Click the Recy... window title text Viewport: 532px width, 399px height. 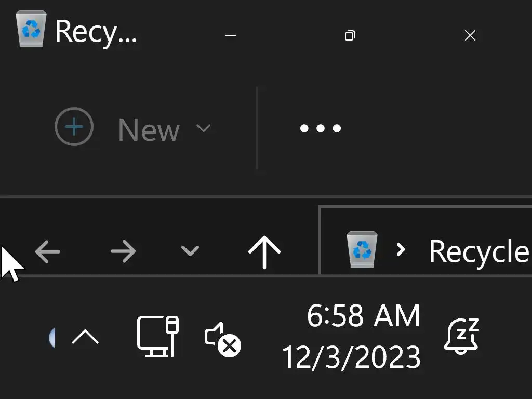coord(96,32)
